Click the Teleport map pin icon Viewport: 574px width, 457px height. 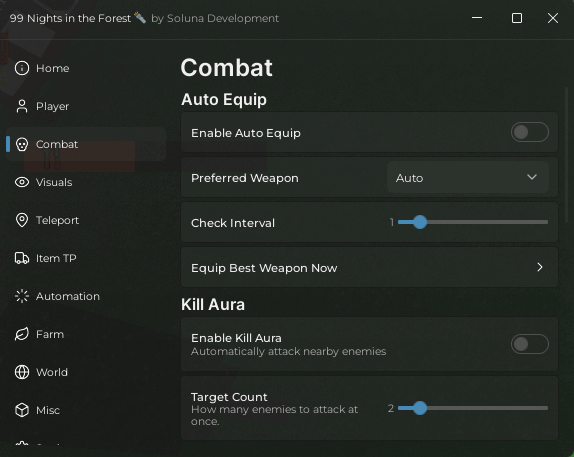pyautogui.click(x=22, y=220)
